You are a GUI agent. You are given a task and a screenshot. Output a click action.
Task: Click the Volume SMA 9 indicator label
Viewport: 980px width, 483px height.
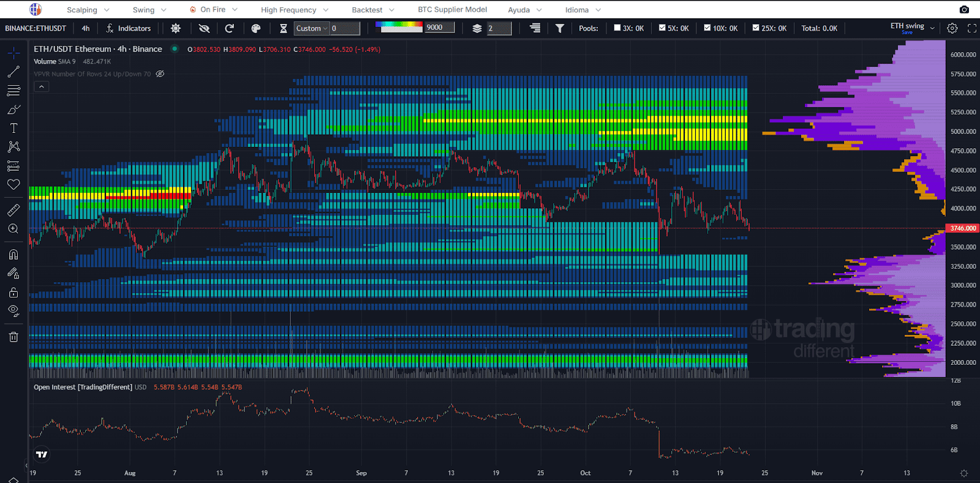55,61
